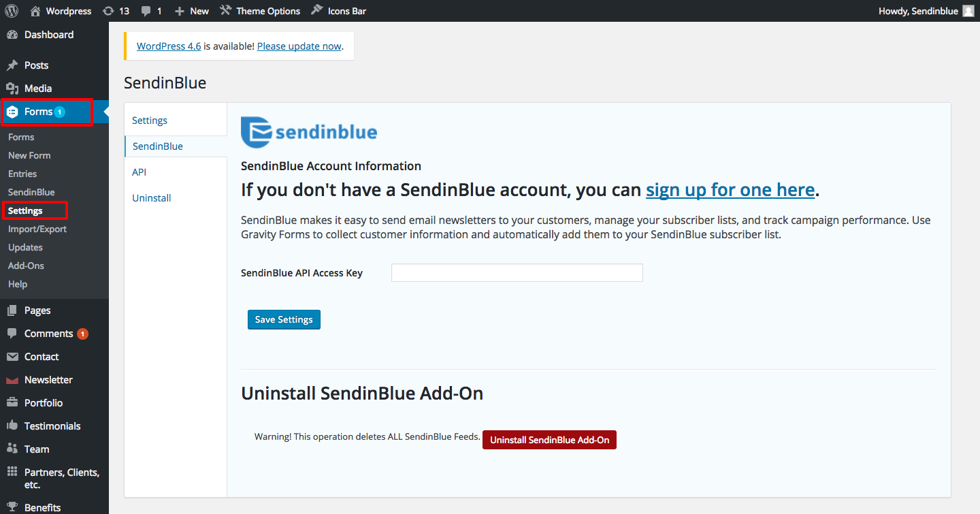The image size is (980, 514).
Task: Click the Testimonials thumbs-up icon
Action: tap(12, 426)
